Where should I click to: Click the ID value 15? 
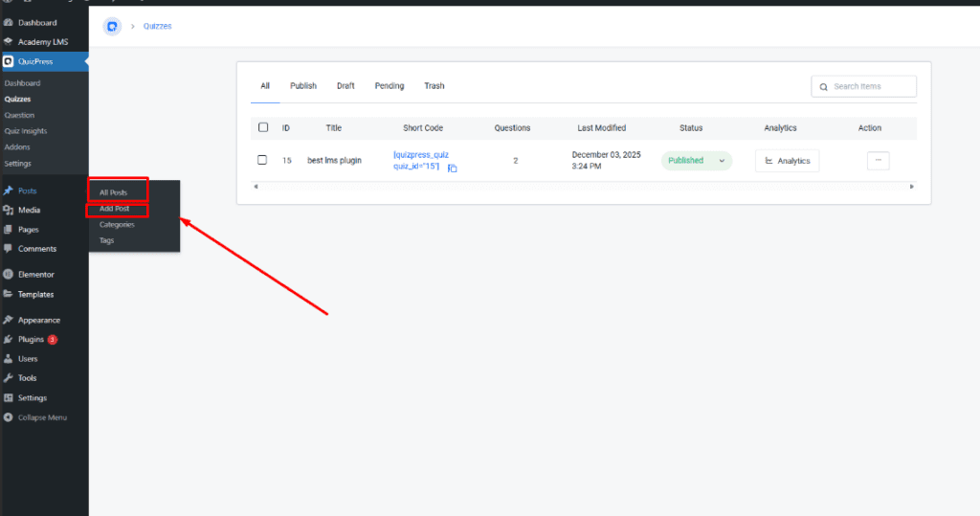[287, 160]
